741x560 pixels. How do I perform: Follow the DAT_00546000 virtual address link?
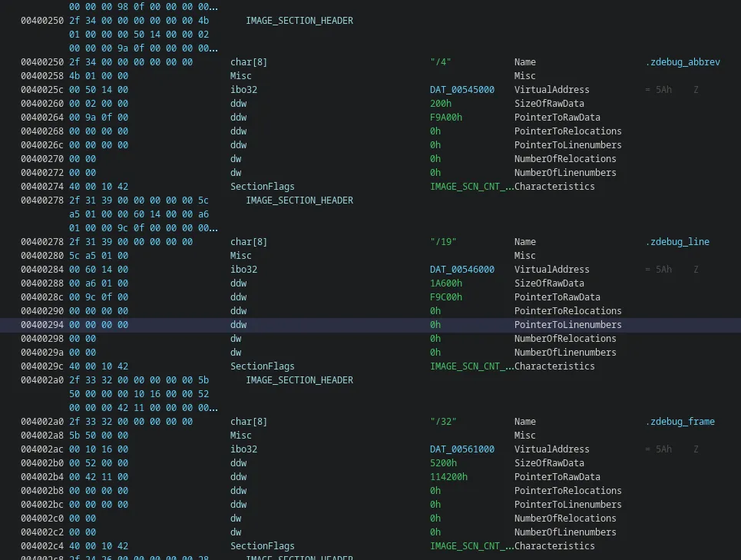click(x=461, y=270)
